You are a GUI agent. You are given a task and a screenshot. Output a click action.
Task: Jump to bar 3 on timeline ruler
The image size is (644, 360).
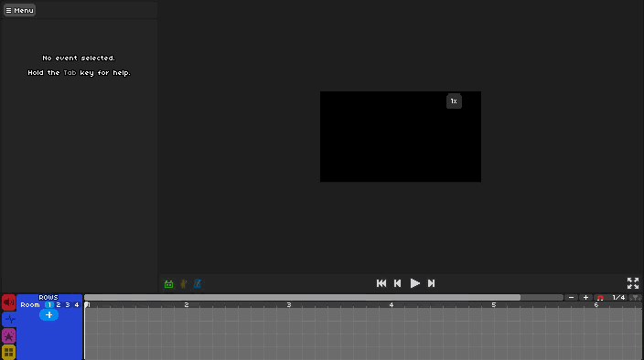click(x=289, y=305)
